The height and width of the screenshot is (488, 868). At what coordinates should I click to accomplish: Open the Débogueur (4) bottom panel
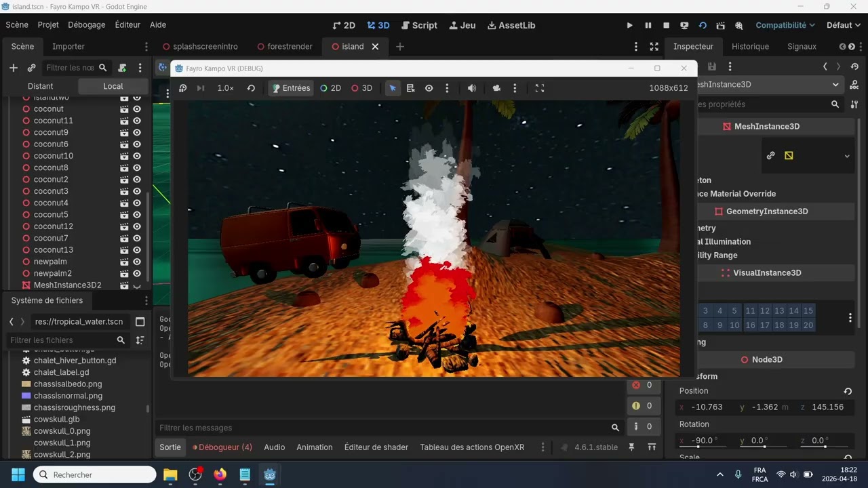click(222, 447)
